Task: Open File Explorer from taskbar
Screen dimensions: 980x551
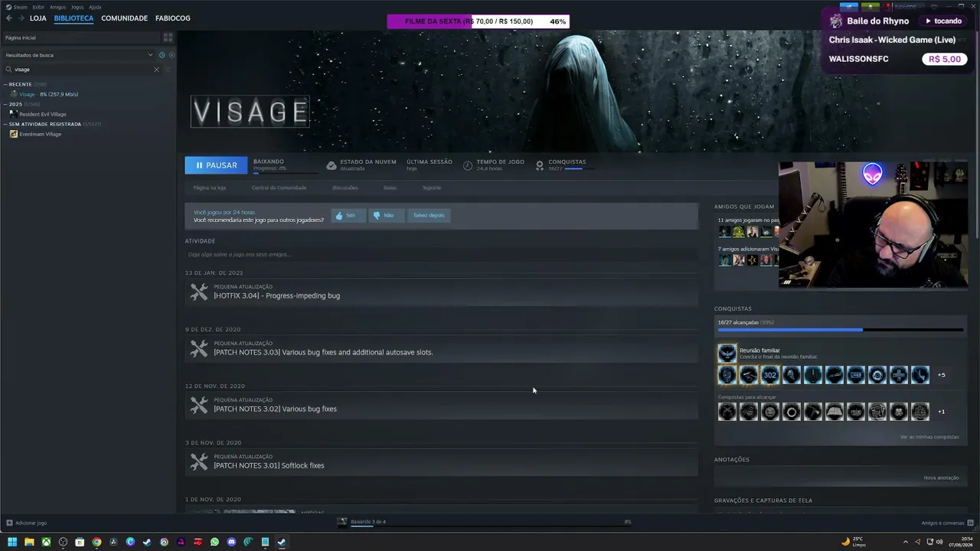Action: point(29,542)
